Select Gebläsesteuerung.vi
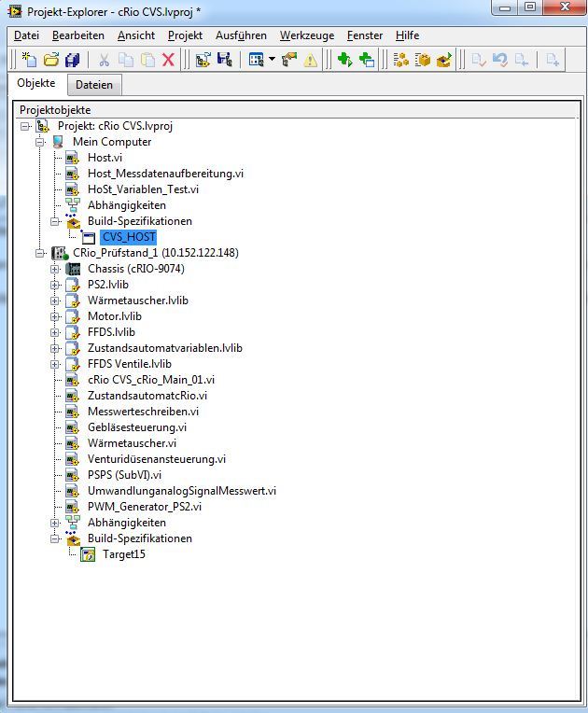Viewport: 588px width, 713px height. 137,427
